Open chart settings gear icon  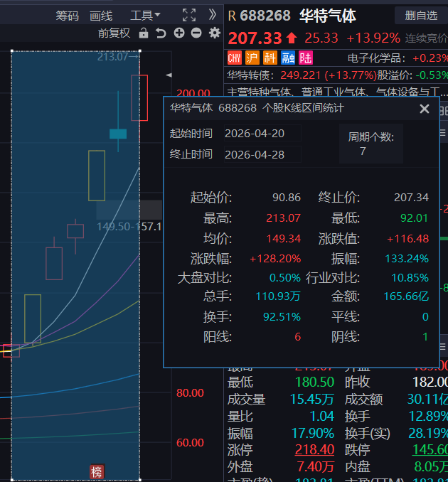tap(215, 33)
